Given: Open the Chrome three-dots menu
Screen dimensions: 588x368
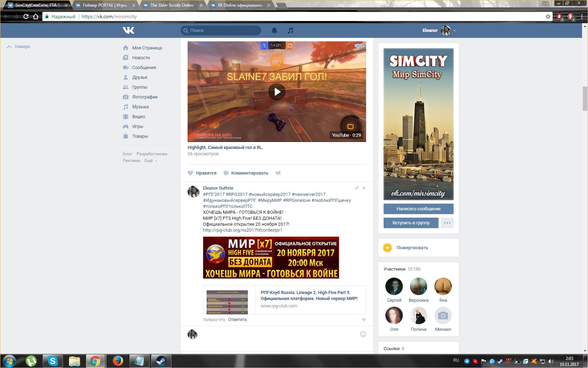Looking at the screenshot, I should click(x=582, y=16).
